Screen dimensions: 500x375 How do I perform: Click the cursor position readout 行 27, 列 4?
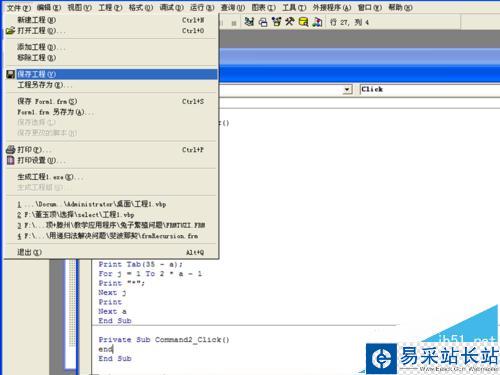click(349, 22)
